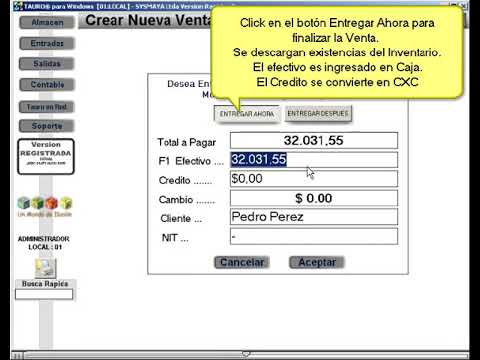Open the Salidas menu
The width and height of the screenshot is (480, 360).
pos(47,64)
